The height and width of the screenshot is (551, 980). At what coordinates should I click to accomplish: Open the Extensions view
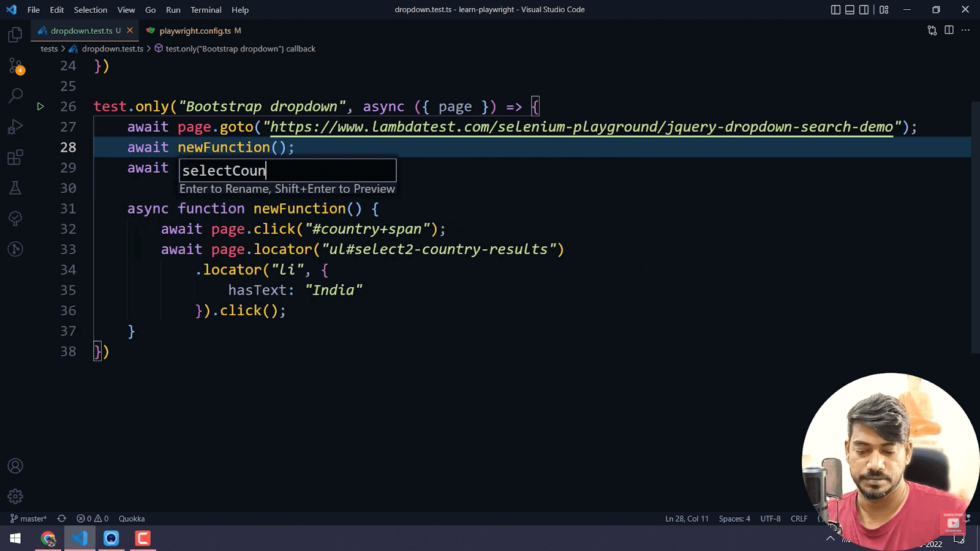(x=15, y=157)
